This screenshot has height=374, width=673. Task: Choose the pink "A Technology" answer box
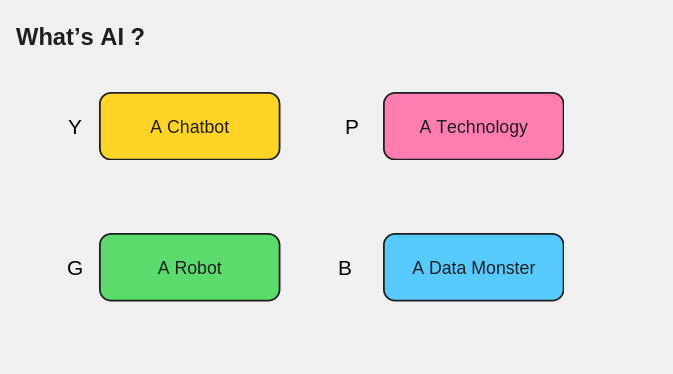point(473,126)
